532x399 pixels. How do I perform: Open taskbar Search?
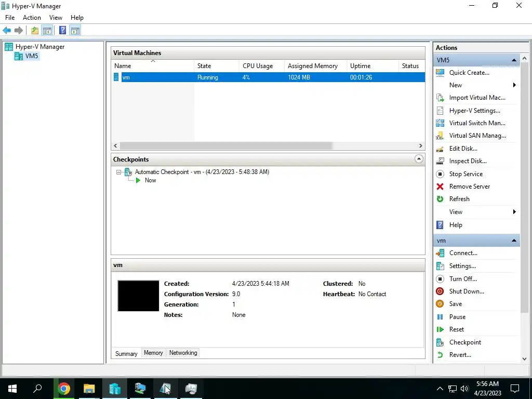click(x=37, y=389)
